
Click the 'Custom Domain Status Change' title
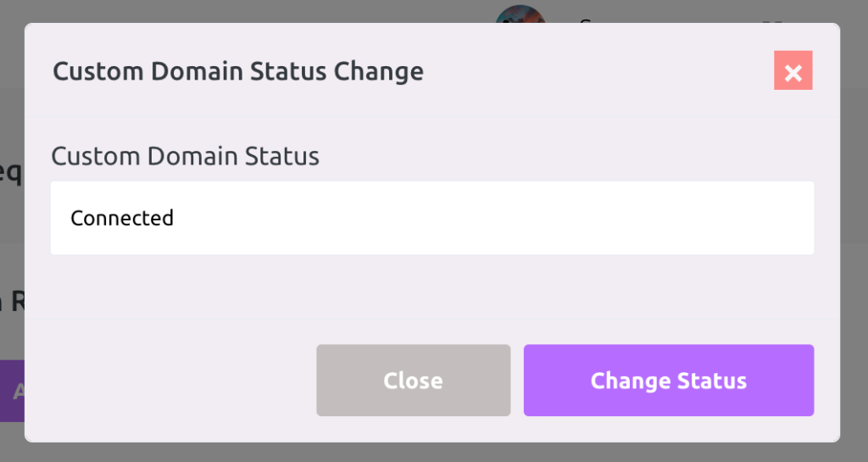tap(238, 71)
